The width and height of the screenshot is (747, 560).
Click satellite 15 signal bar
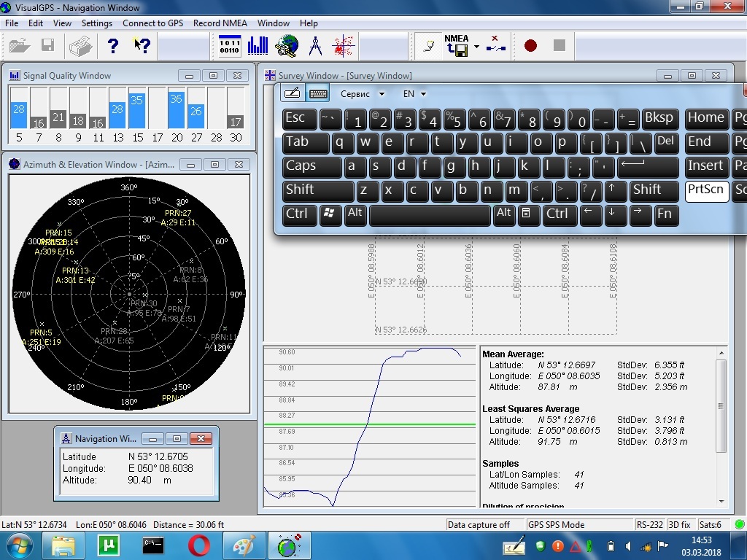tap(136, 111)
